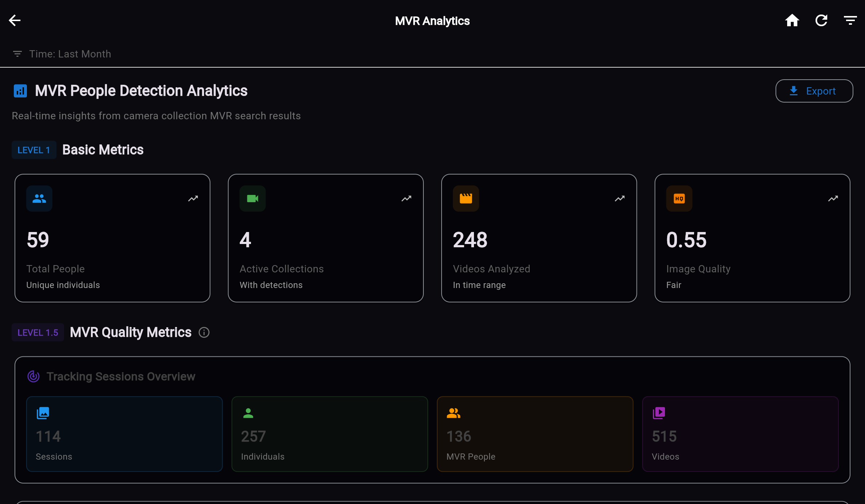Click the purple Videos icon

(659, 413)
